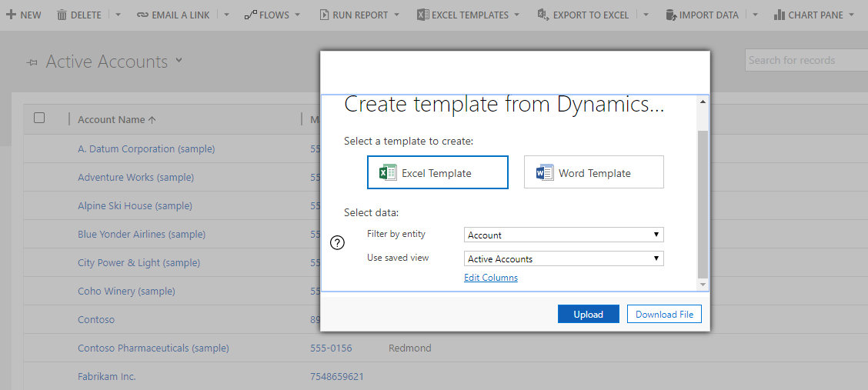Click phone number 555-0156
868x390 pixels.
pyautogui.click(x=331, y=348)
